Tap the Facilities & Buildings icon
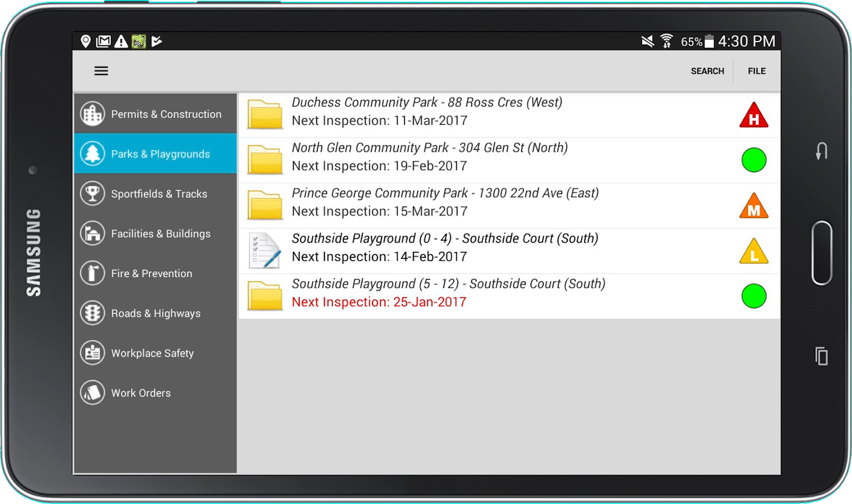 (x=93, y=234)
